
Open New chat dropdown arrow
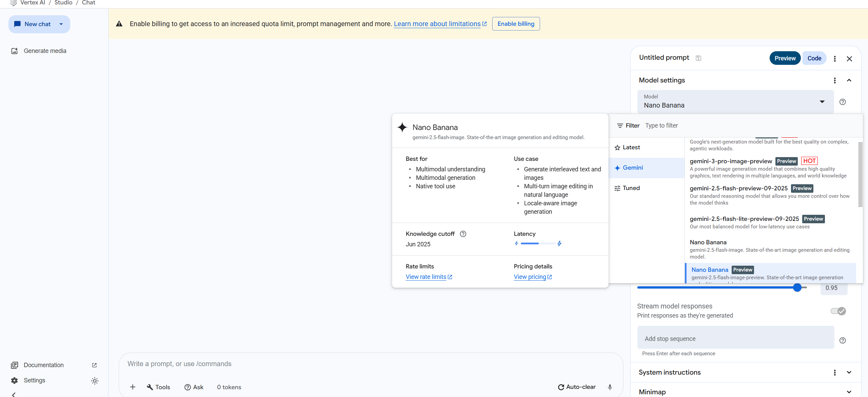click(x=61, y=24)
